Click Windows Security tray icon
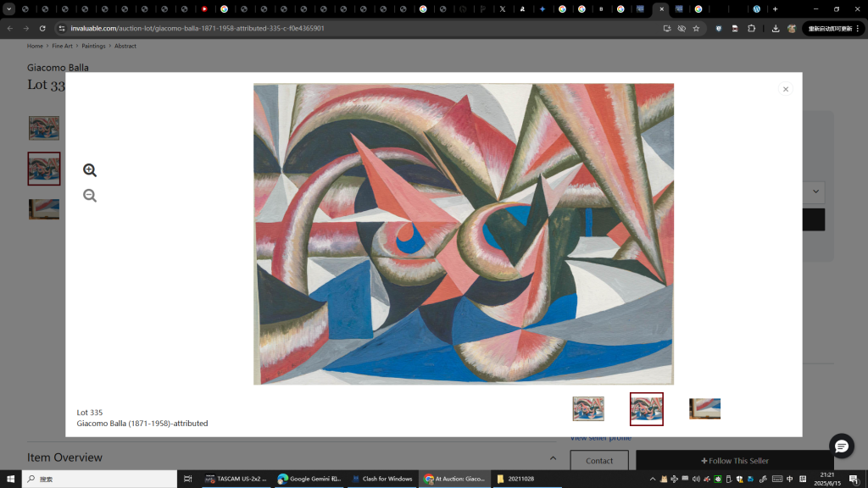868x488 pixels. pyautogui.click(x=739, y=480)
